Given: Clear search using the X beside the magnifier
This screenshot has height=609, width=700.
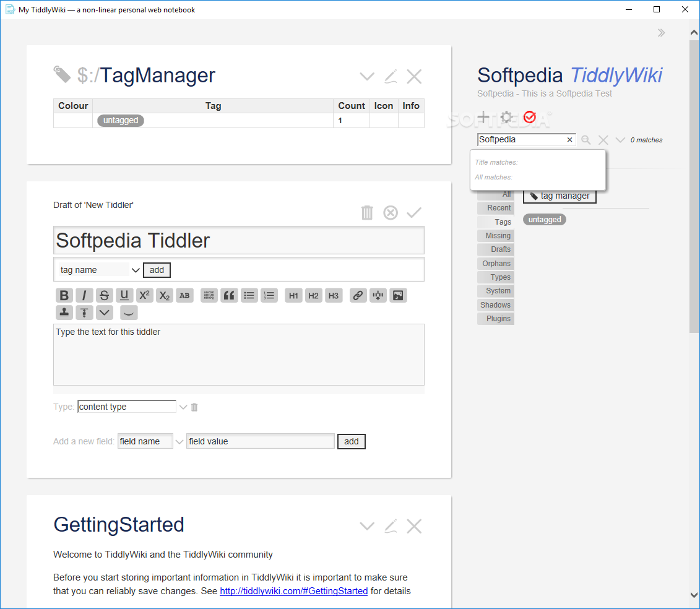Looking at the screenshot, I should (x=603, y=140).
